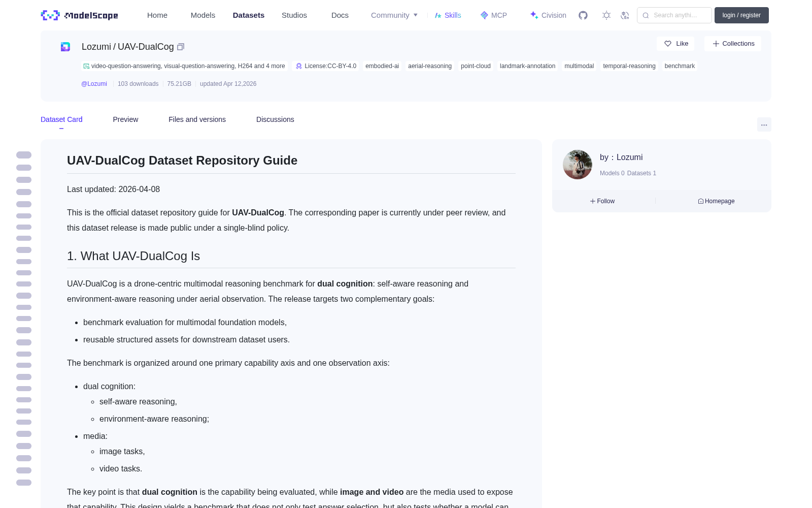Focus the search input field
Screen dimensions: 812x508
click(x=674, y=15)
